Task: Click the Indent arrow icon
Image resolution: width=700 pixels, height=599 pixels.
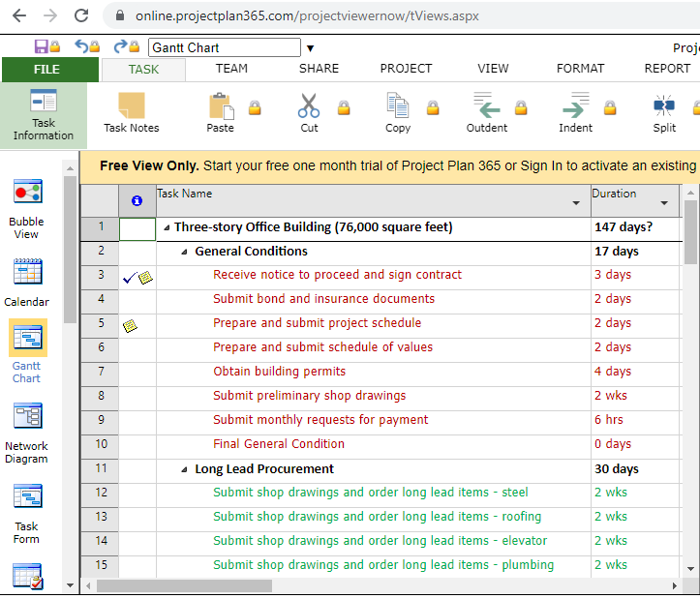Action: coord(575,113)
